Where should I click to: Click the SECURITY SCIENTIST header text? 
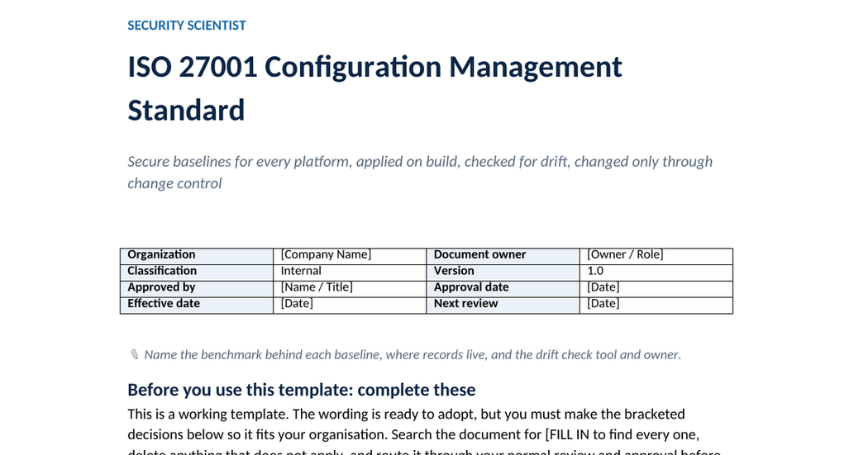click(x=187, y=26)
